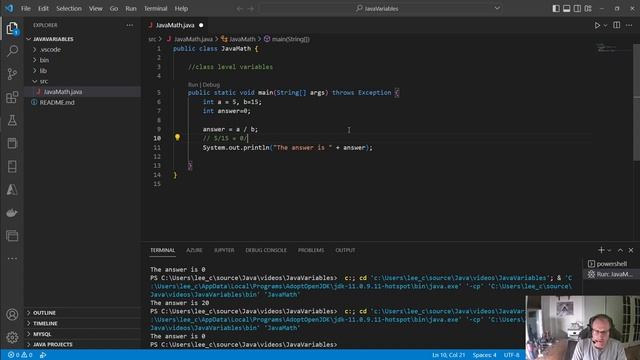Open Run dropdown arrow next to play button
Viewport: 640px width, 360px height.
pos(605,25)
